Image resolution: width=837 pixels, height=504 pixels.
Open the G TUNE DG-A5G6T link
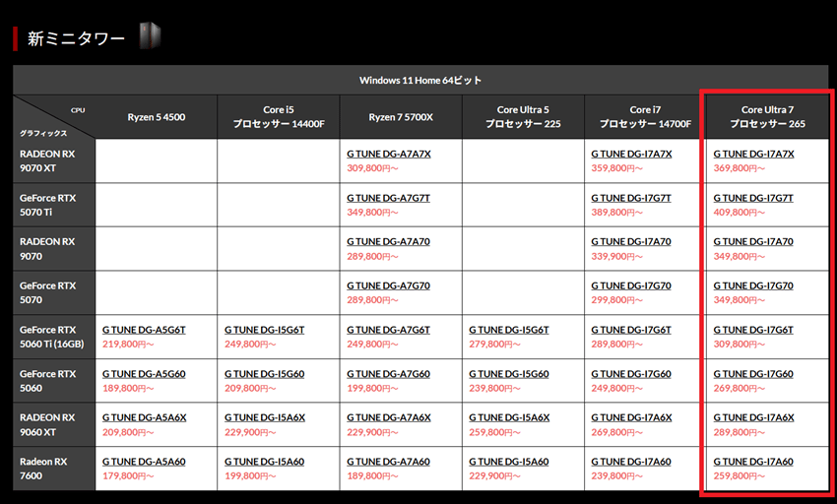pos(144,330)
